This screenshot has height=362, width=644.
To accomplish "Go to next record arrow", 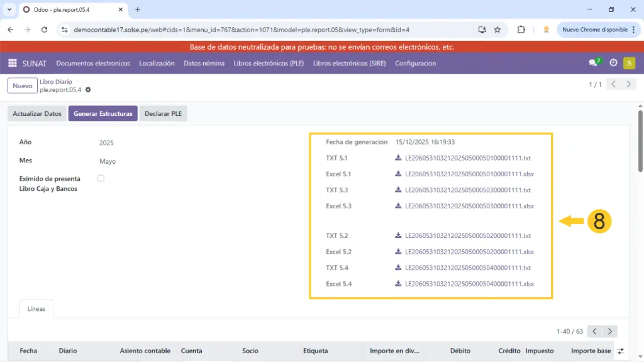I will 628,84.
